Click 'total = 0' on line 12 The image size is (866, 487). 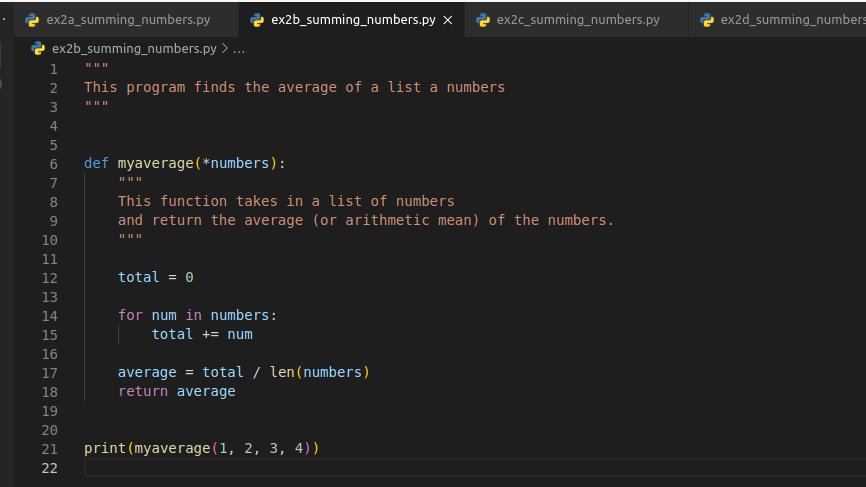[x=156, y=277]
